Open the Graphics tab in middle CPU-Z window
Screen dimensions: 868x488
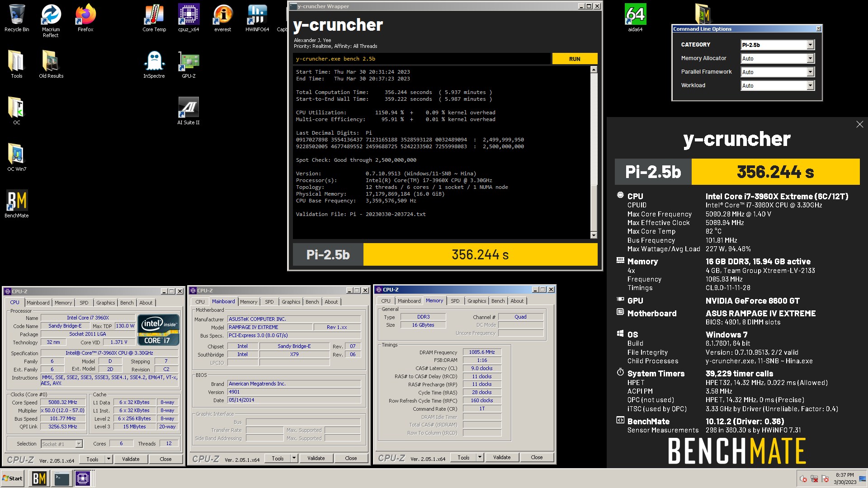[291, 302]
